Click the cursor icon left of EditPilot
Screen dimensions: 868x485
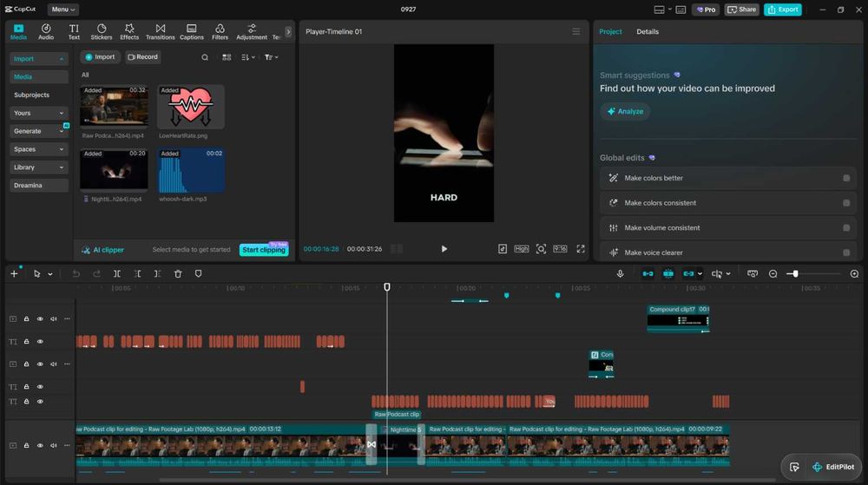click(794, 467)
